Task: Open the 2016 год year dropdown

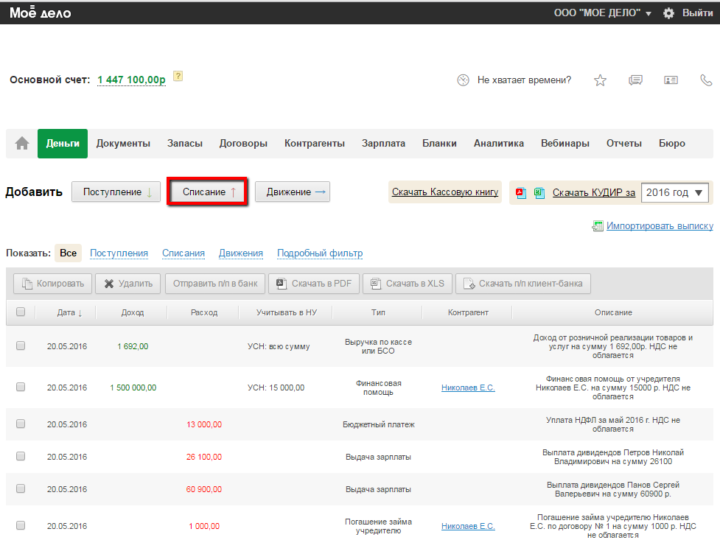Action: click(675, 192)
